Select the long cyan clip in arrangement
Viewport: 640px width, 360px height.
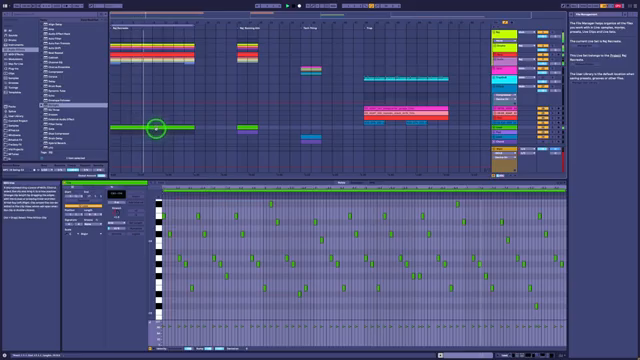(406, 79)
